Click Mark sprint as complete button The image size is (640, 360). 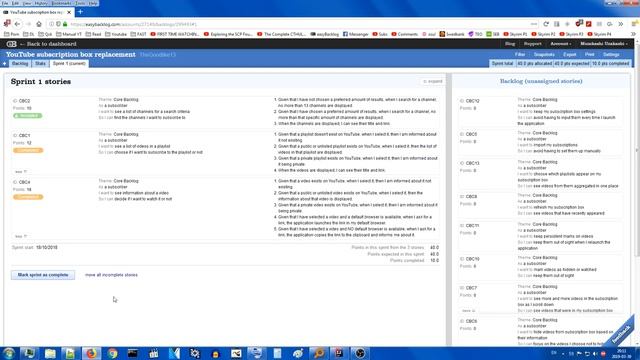[x=43, y=275]
